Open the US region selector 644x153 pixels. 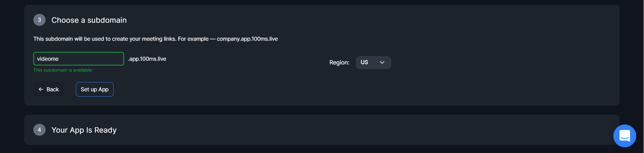click(373, 63)
